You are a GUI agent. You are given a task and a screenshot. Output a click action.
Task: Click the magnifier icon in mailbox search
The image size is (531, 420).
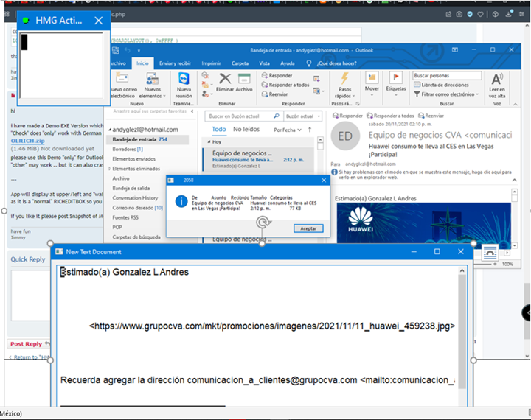(x=277, y=116)
